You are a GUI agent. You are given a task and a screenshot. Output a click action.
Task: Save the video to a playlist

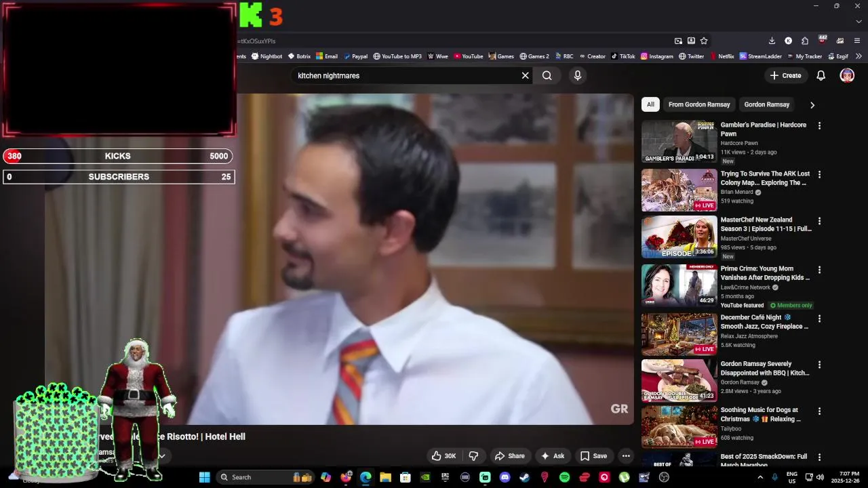pos(593,456)
